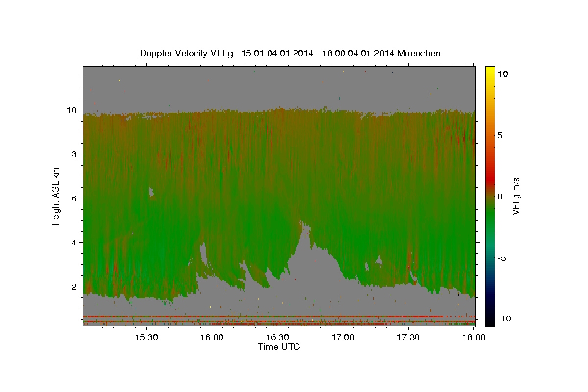Click the colorbar tick label 0
The height and width of the screenshot is (392, 588).
[x=500, y=196]
